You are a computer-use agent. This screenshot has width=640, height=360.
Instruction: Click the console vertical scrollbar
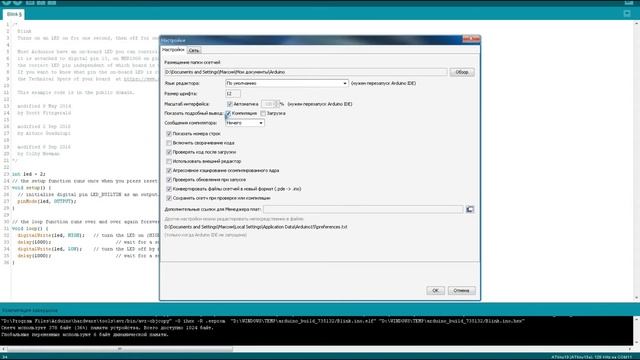(x=636, y=331)
